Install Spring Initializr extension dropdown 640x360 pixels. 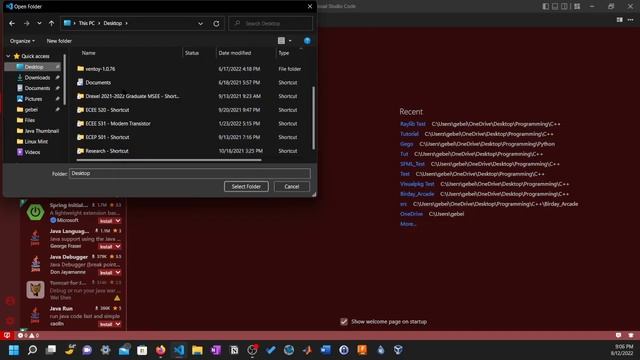(x=118, y=221)
